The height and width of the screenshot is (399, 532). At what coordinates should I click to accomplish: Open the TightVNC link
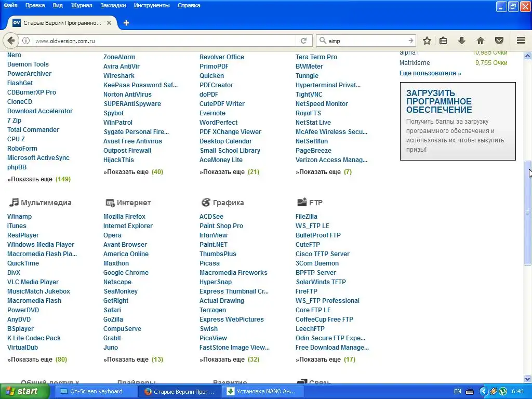309,95
